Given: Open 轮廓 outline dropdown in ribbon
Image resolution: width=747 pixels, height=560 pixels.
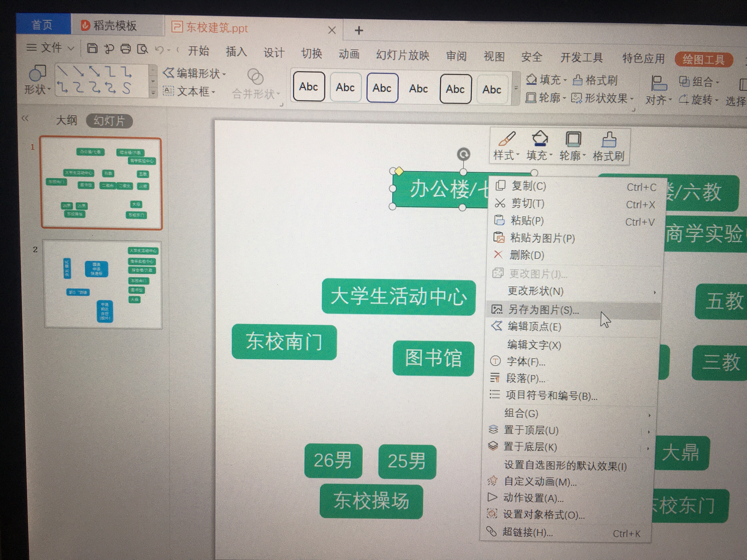Looking at the screenshot, I should (x=545, y=98).
